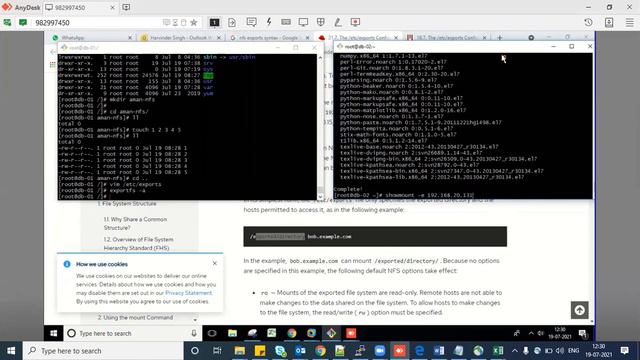This screenshot has height=360, width=640.
Task: Switch to nfs exports syntax Google tab
Action: pyautogui.click(x=268, y=38)
